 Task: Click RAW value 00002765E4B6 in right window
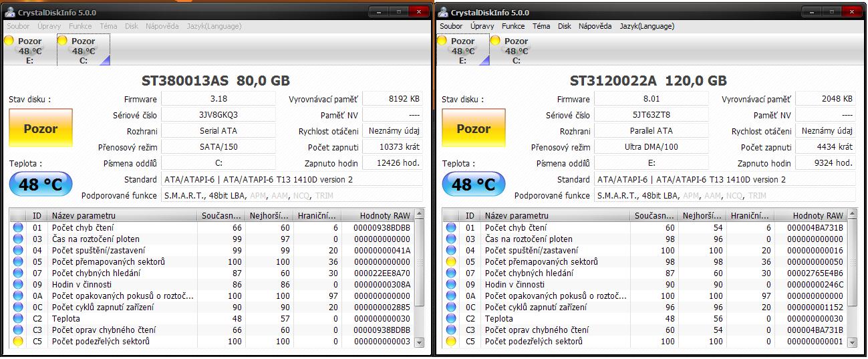click(817, 273)
